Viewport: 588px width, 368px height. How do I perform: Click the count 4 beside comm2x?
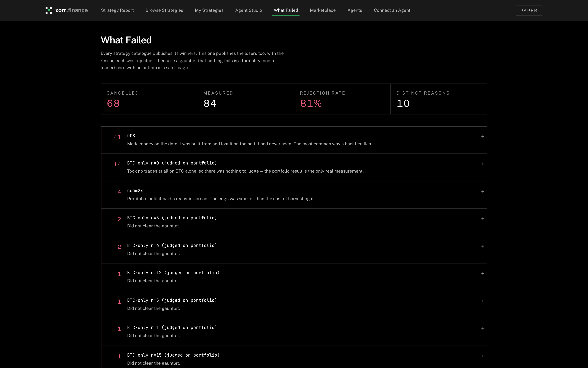[119, 192]
